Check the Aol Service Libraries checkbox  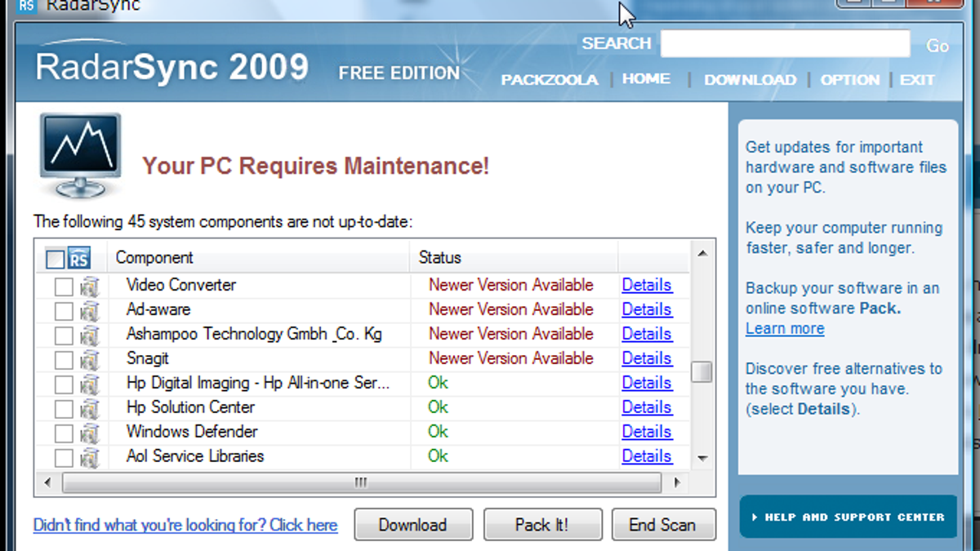[63, 459]
